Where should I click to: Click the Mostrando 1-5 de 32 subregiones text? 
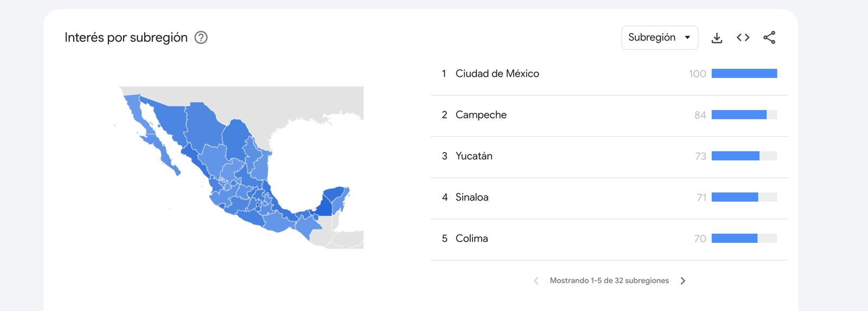coord(609,281)
